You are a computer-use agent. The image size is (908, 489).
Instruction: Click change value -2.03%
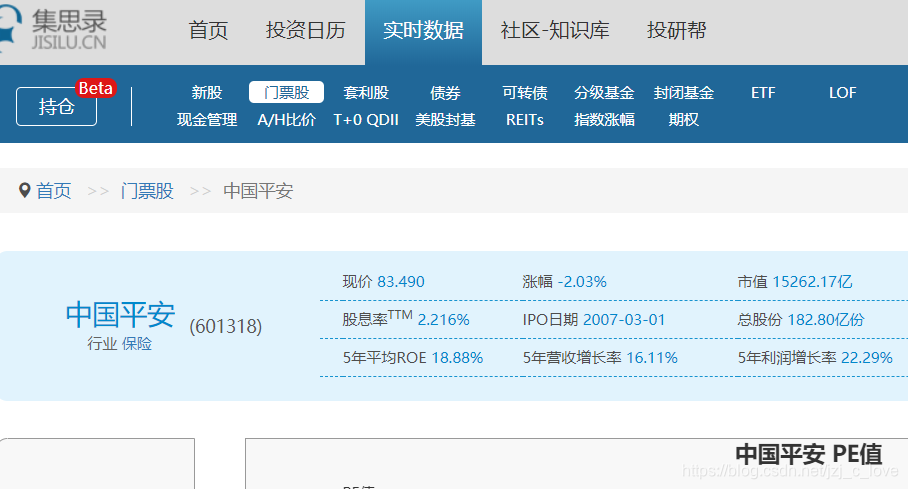point(582,282)
